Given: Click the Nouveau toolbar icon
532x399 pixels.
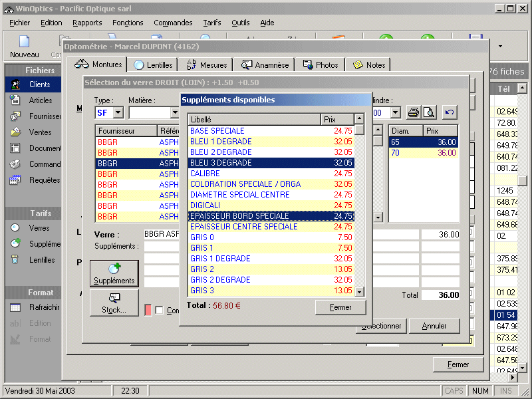Looking at the screenshot, I should (24, 46).
